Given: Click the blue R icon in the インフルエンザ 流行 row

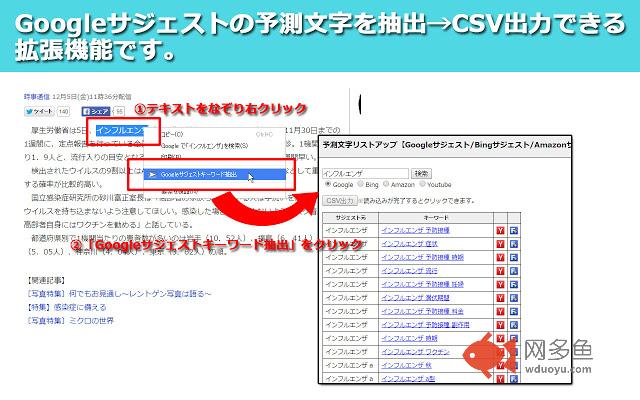Looking at the screenshot, I should click(513, 271).
